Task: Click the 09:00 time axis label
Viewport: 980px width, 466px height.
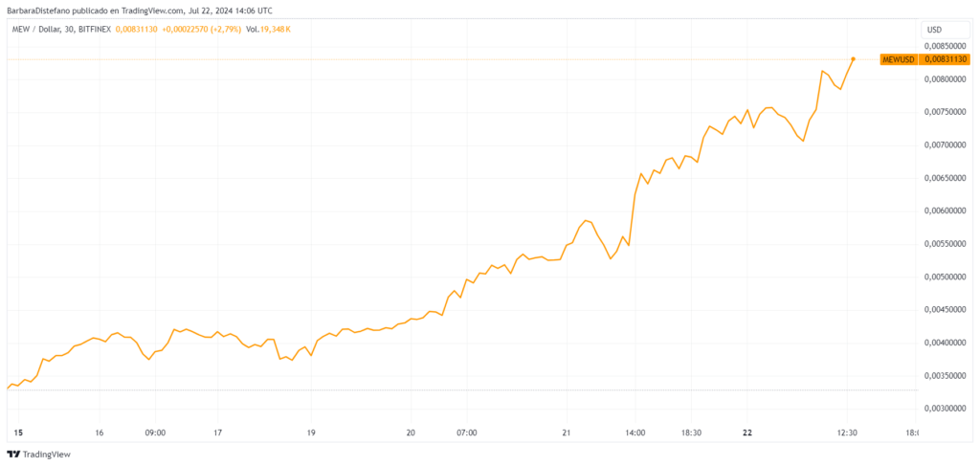Action: pyautogui.click(x=155, y=433)
